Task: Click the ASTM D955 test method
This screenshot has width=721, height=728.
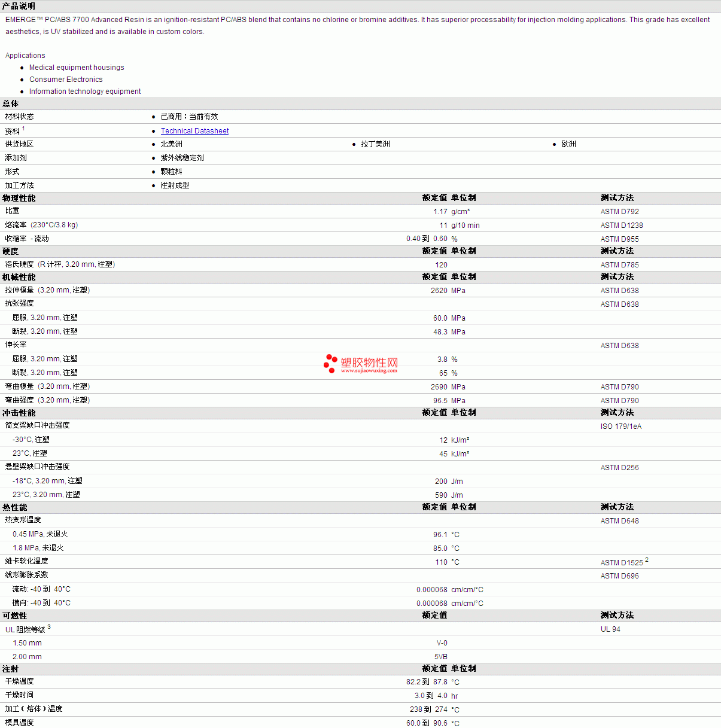Action: pos(619,239)
